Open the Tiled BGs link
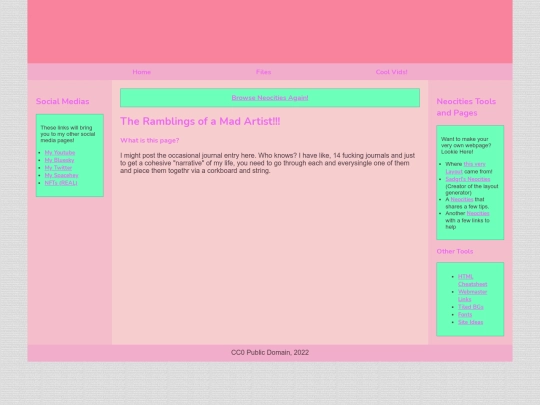 [x=471, y=307]
